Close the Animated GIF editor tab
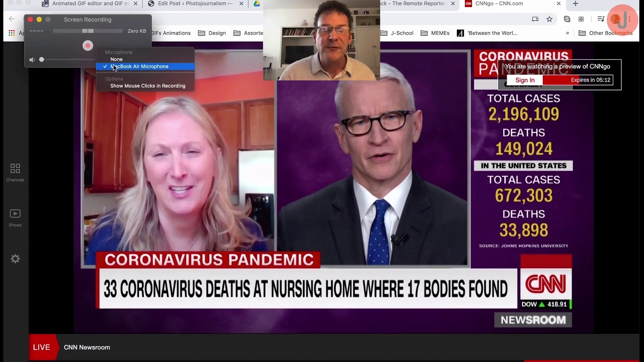Image resolution: width=644 pixels, height=362 pixels. (x=135, y=4)
